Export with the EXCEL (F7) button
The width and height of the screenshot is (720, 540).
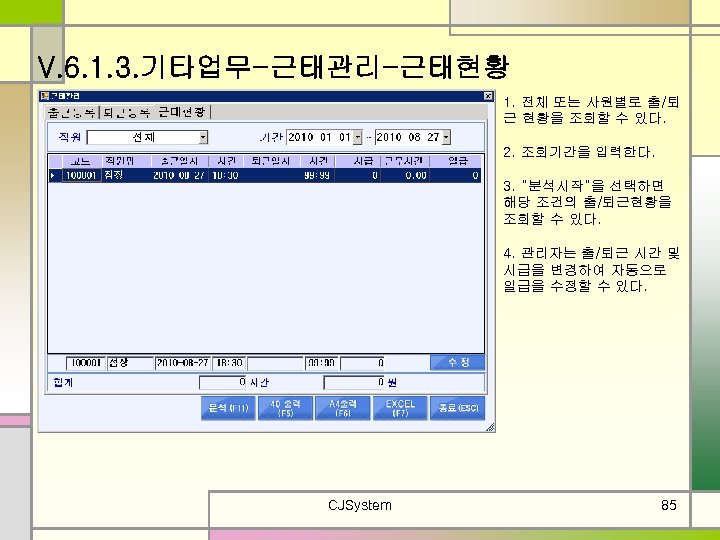(400, 408)
